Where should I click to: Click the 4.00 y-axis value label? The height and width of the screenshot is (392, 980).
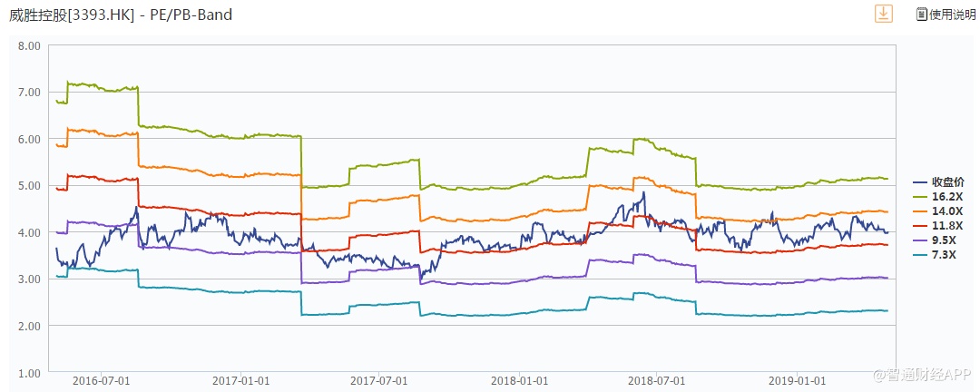(29, 232)
